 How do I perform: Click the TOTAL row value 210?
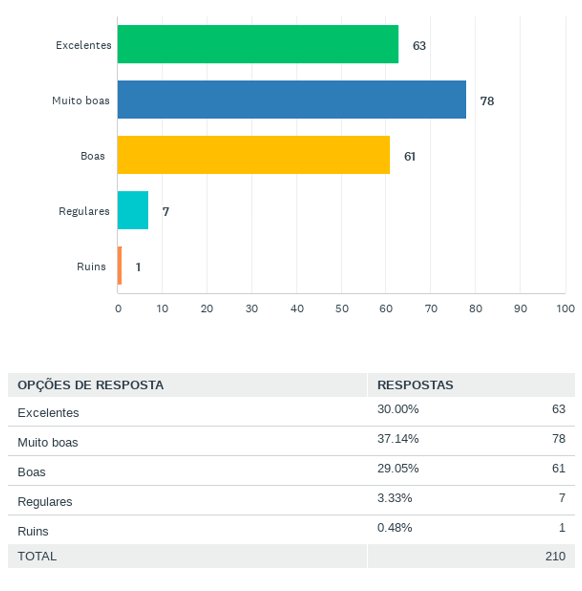(x=555, y=556)
